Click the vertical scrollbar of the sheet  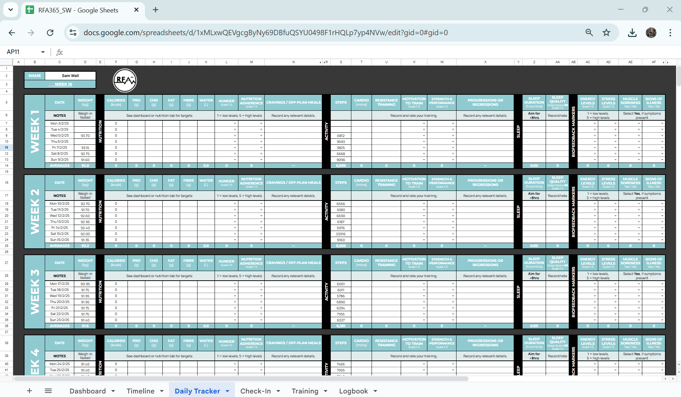(678, 76)
